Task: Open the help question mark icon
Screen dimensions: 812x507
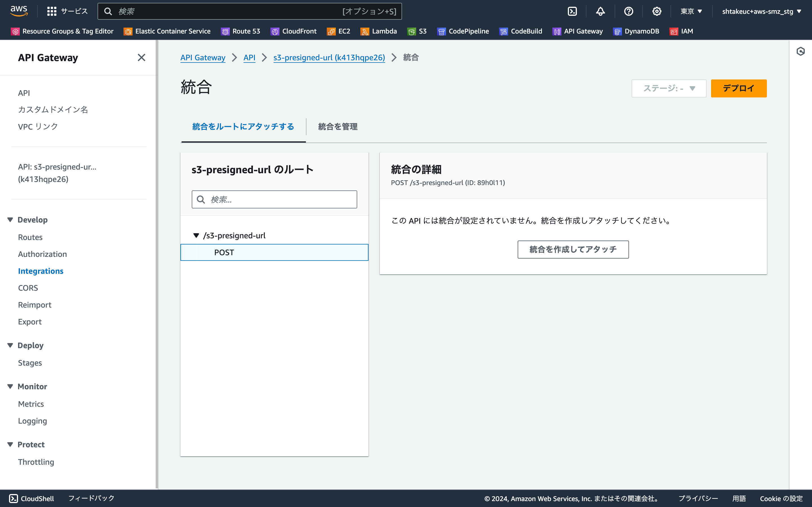Action: point(629,11)
